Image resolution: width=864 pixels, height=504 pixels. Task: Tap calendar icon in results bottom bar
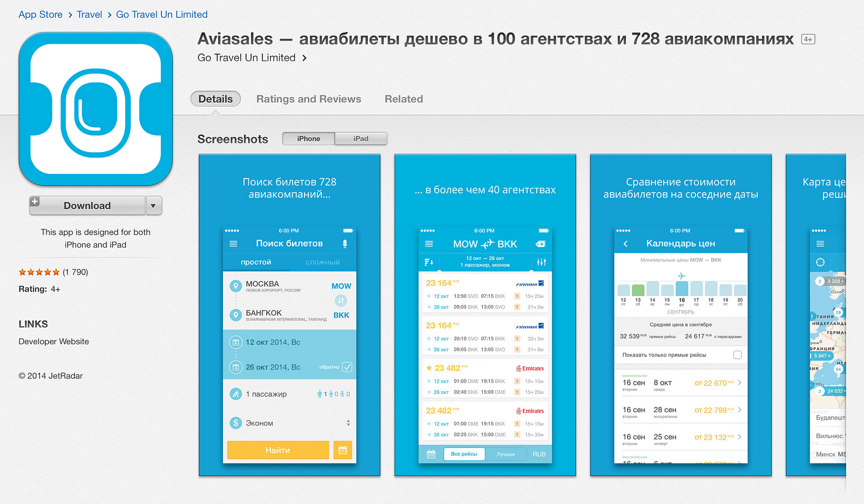(431, 454)
